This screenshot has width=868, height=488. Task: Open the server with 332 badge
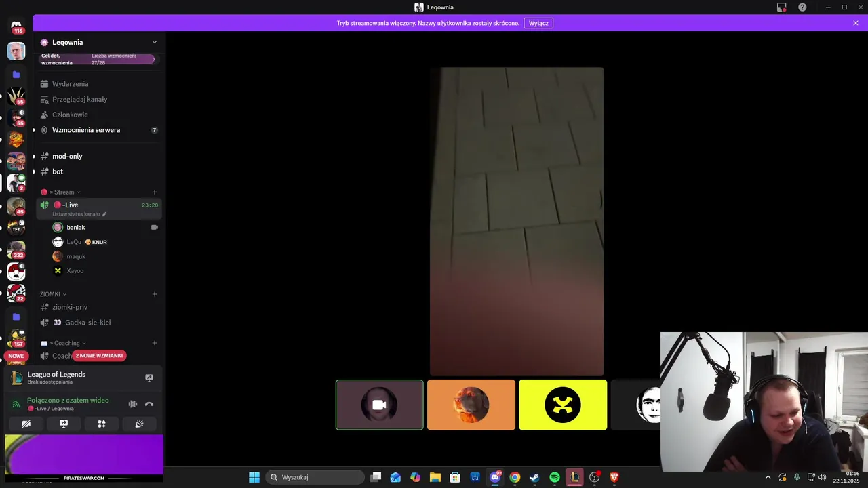tap(16, 250)
